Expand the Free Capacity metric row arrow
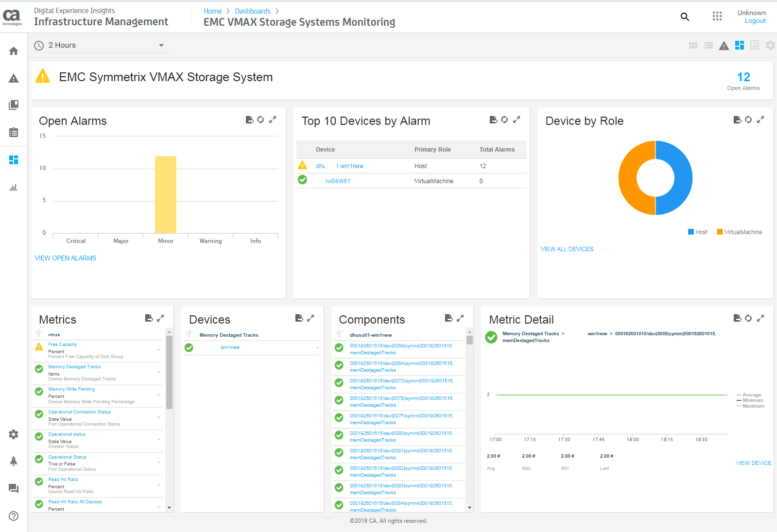The width and height of the screenshot is (777, 532). (159, 350)
